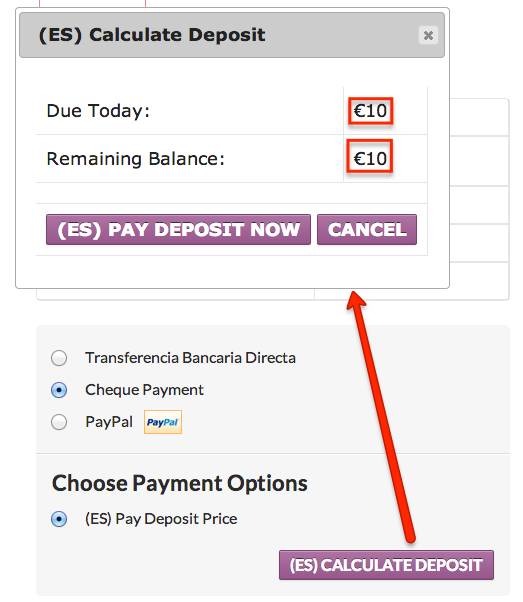Select the Cheque Payment radio button
Image resolution: width=523 pixels, height=602 pixels.
(x=59, y=390)
